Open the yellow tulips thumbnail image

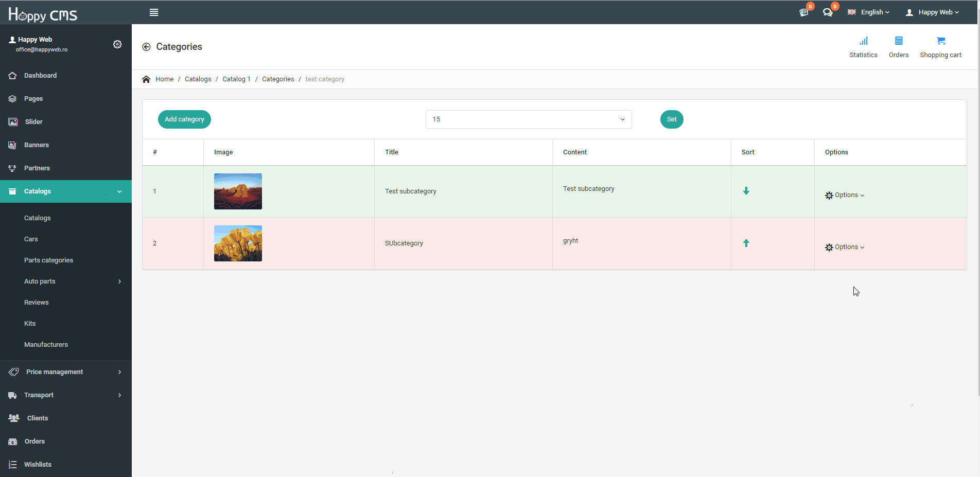point(238,243)
